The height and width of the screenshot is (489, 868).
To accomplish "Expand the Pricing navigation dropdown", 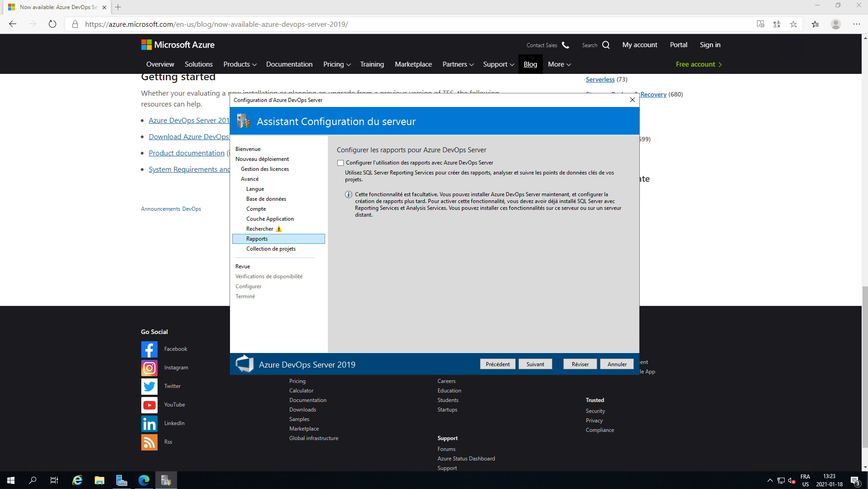I will [x=336, y=64].
